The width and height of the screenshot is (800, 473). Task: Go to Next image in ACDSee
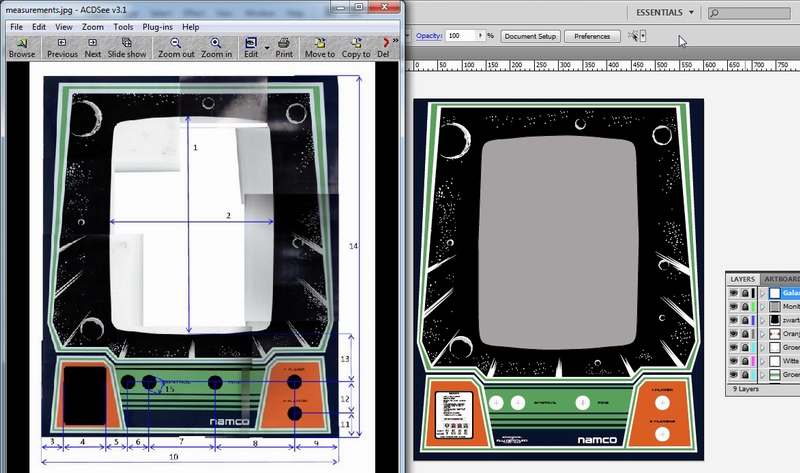click(x=92, y=47)
